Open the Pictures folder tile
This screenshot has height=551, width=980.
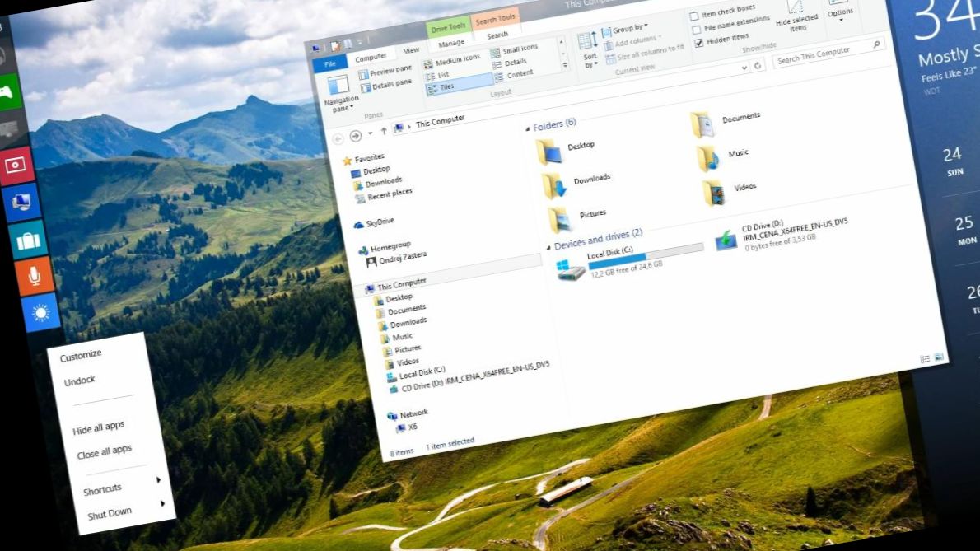pos(578,218)
